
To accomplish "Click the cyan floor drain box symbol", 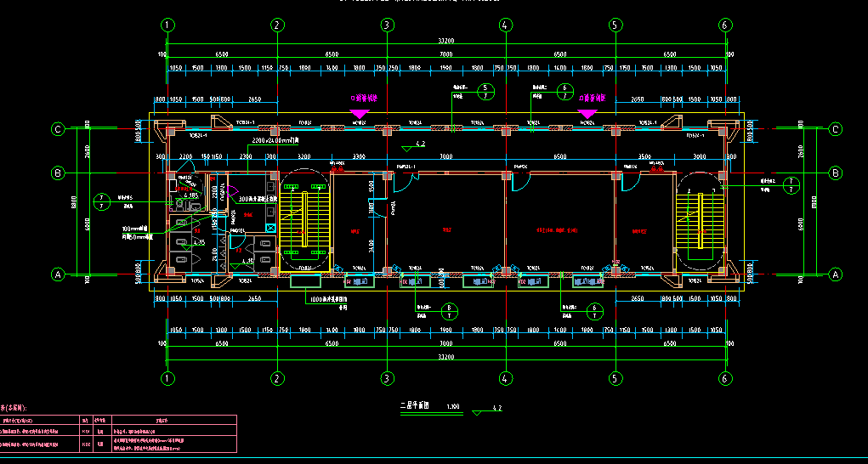I will click(x=271, y=228).
